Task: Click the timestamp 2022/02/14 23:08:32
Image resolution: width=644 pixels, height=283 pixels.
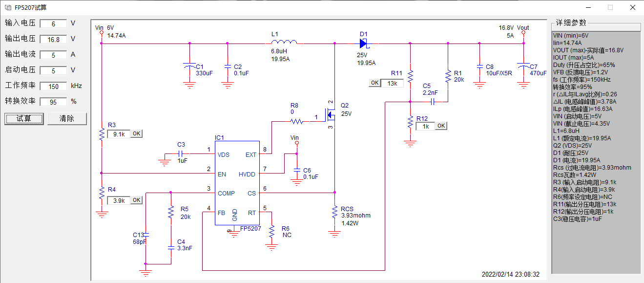Action: coord(511,274)
